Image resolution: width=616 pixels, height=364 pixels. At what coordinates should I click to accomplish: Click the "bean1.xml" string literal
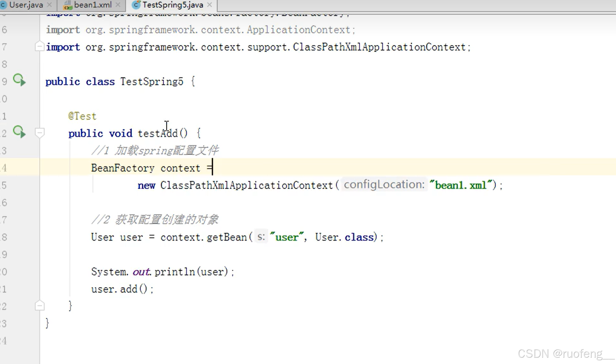[461, 185]
